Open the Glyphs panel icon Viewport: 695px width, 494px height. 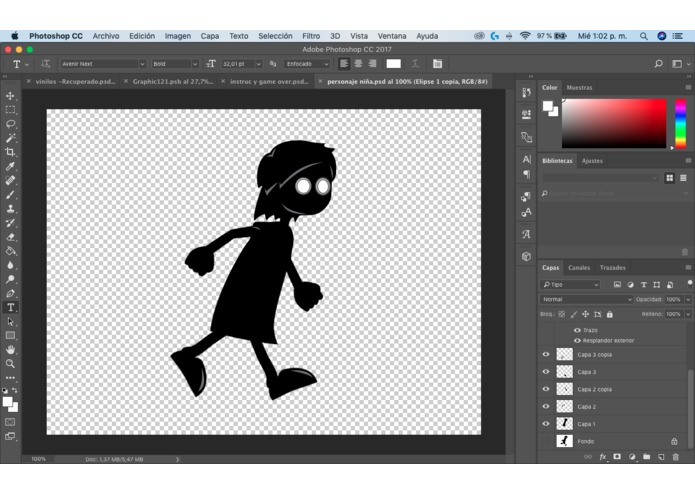(526, 234)
